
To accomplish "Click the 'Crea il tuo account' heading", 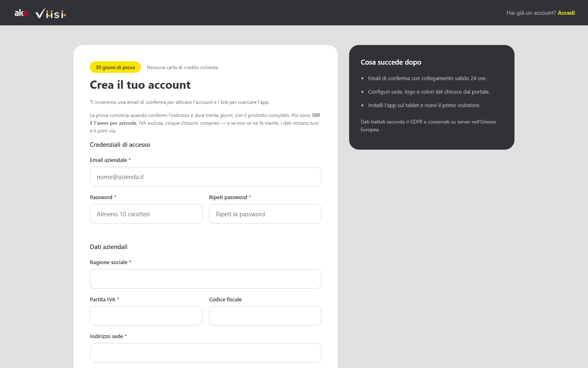I will tap(140, 85).
